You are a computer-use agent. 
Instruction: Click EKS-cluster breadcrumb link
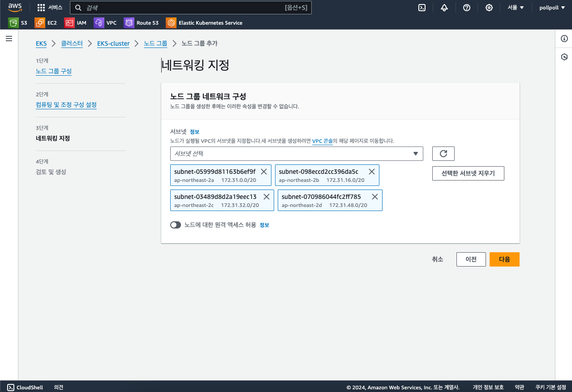click(x=113, y=43)
